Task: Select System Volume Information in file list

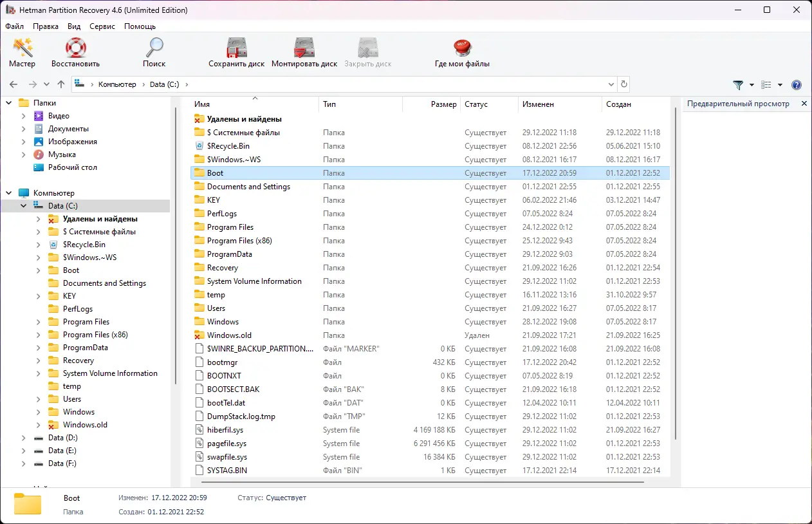Action: tap(430, 281)
